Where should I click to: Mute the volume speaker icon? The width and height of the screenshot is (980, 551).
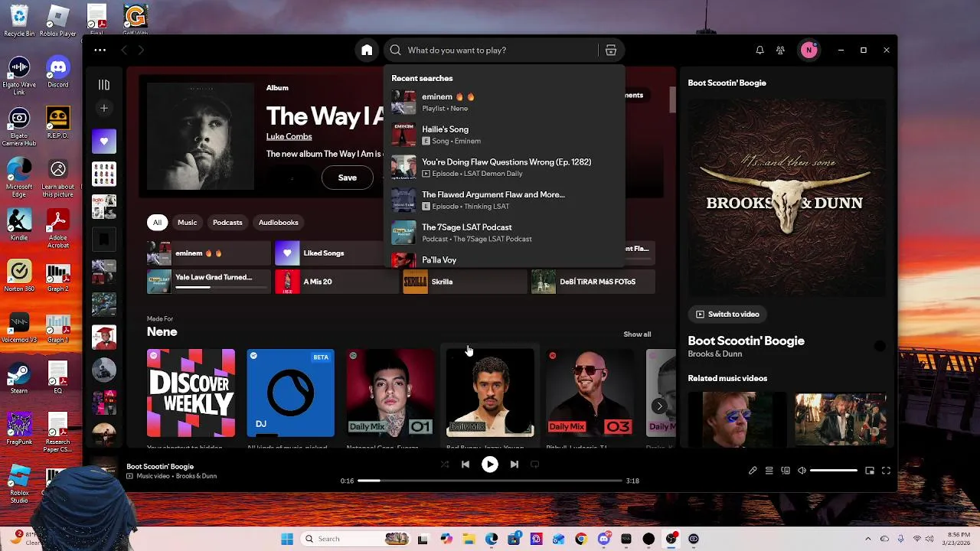click(x=802, y=471)
